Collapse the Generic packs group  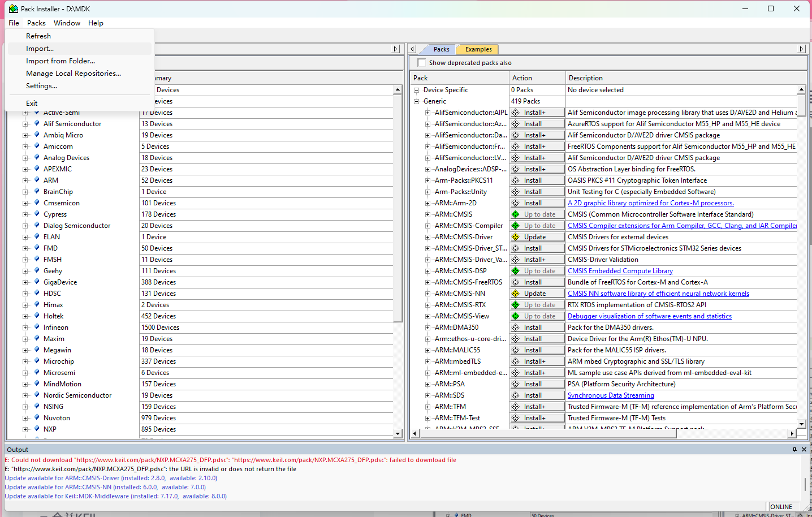pos(417,101)
